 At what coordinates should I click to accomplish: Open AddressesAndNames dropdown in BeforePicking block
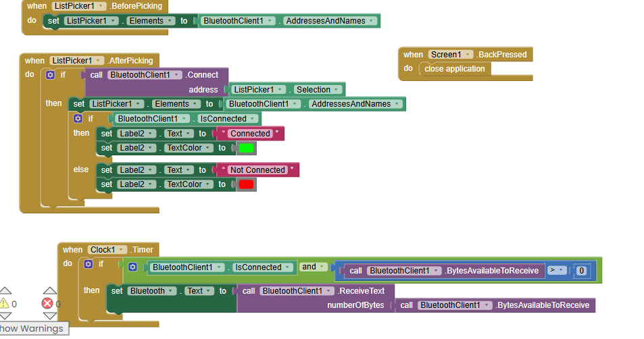point(330,21)
